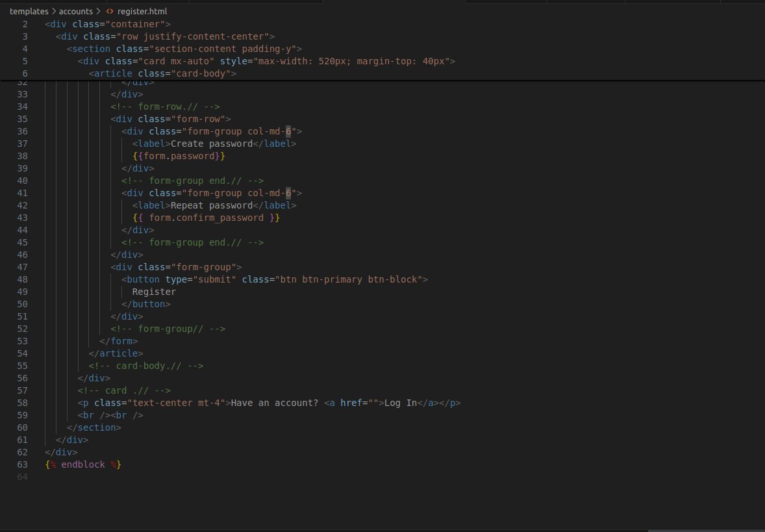Viewport: 765px width, 532px height.
Task: Click the closing </form> tag
Action: (x=119, y=341)
